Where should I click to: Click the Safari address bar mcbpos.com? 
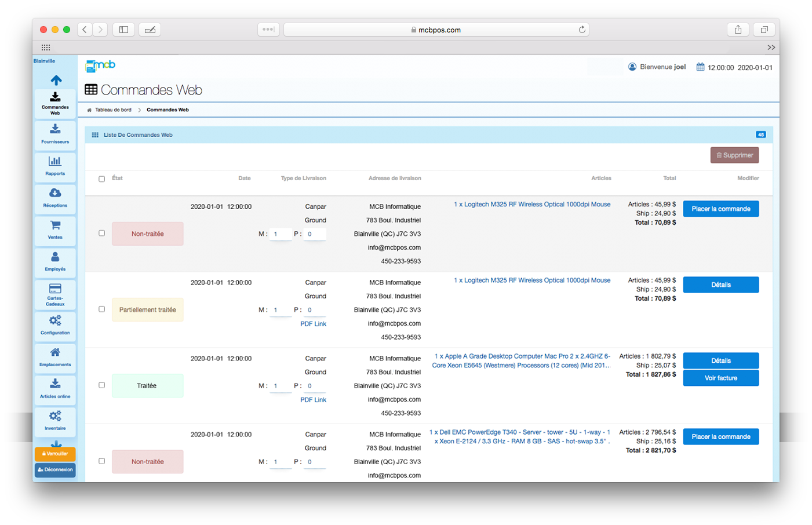click(x=436, y=30)
